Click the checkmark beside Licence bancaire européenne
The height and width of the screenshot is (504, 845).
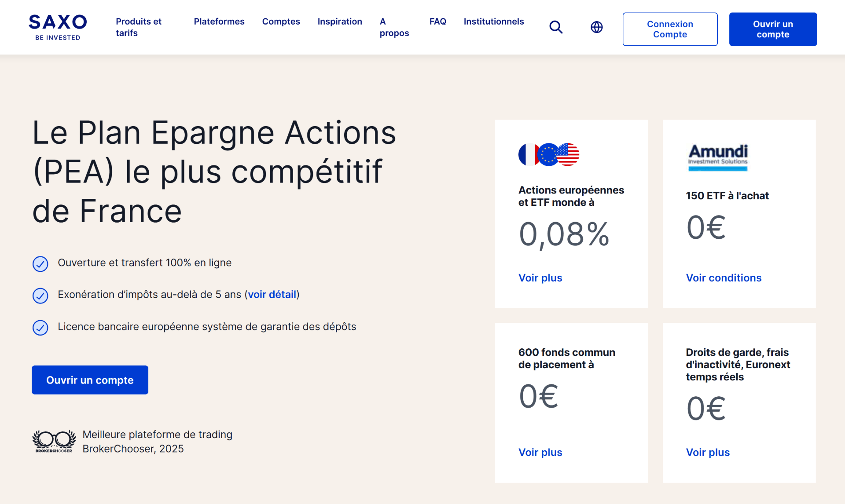(x=40, y=328)
